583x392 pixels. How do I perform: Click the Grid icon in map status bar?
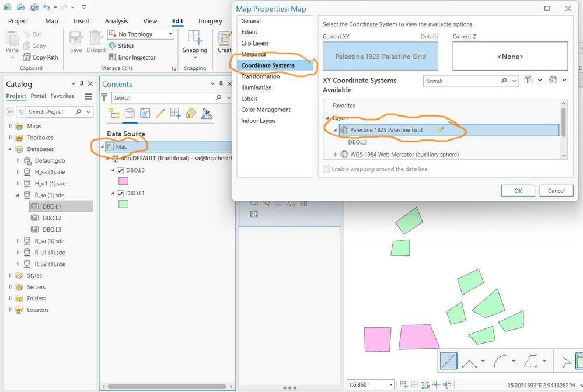tap(414, 384)
